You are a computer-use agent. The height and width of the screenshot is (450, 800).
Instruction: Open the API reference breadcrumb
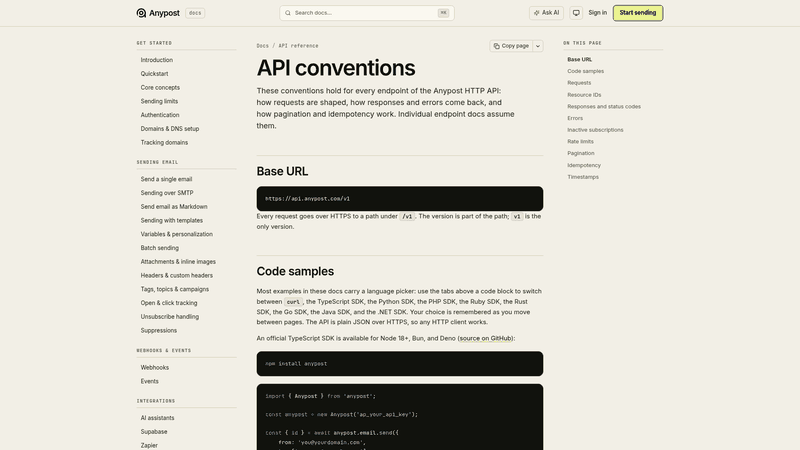pos(298,46)
